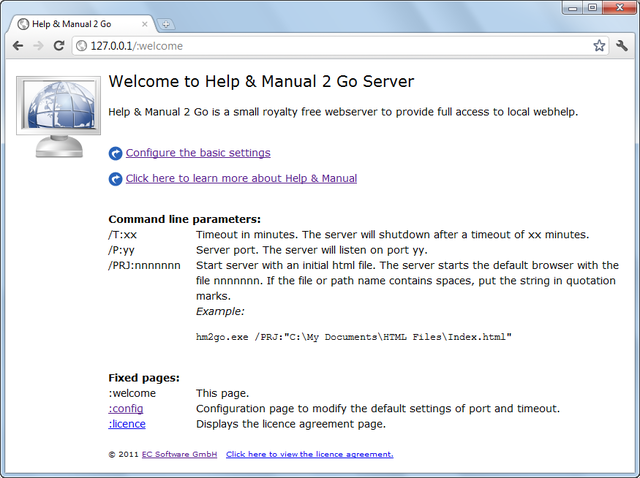Click the Server port description text
640x478 pixels.
coord(311,250)
